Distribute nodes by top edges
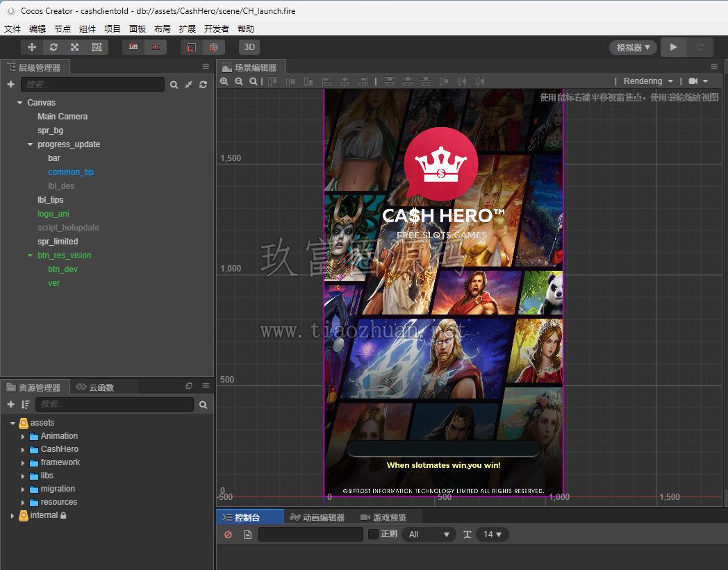 [390, 82]
